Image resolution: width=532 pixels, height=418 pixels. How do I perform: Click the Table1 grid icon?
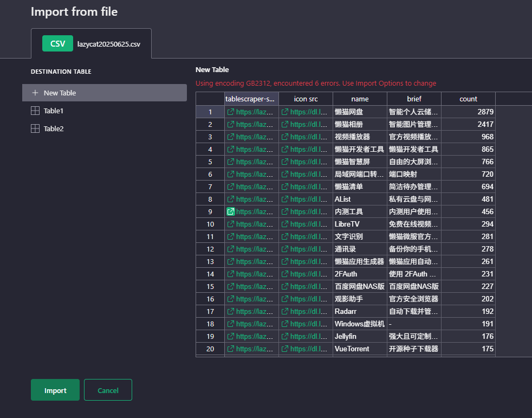click(35, 111)
